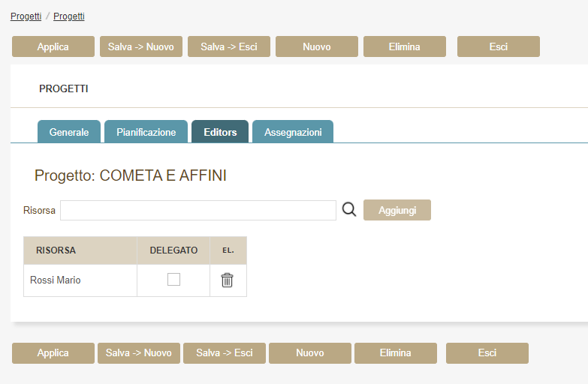Click the bottom Applica button

tap(53, 353)
